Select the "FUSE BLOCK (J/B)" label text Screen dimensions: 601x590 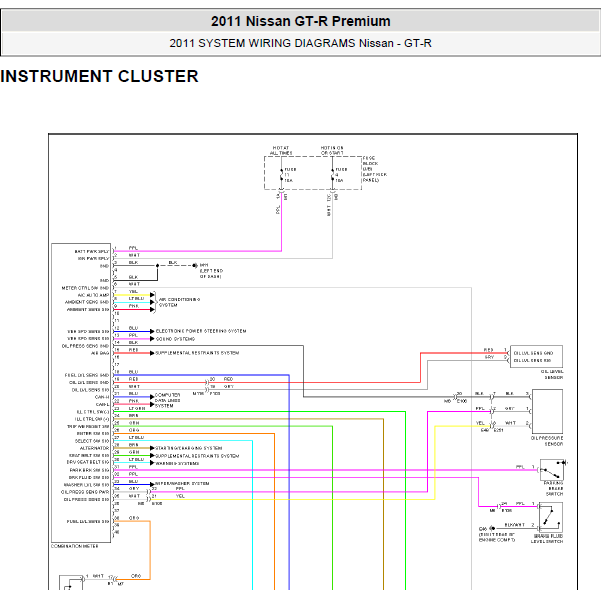pos(371,163)
